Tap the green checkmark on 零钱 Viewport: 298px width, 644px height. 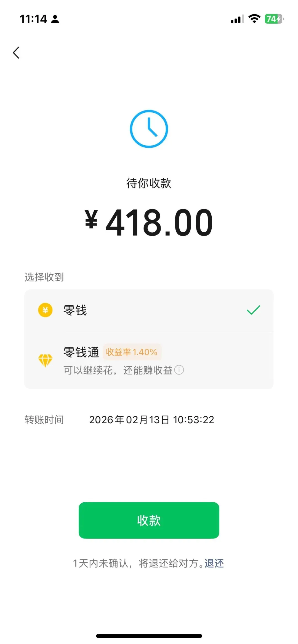(x=253, y=310)
